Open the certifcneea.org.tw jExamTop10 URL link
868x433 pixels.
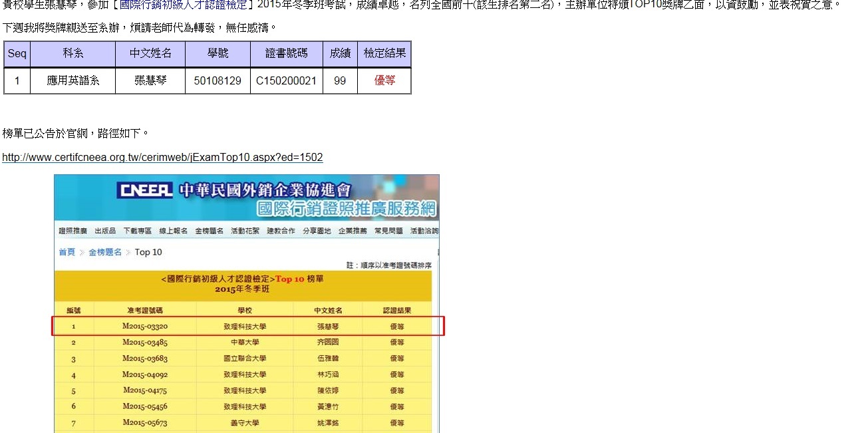(x=162, y=158)
